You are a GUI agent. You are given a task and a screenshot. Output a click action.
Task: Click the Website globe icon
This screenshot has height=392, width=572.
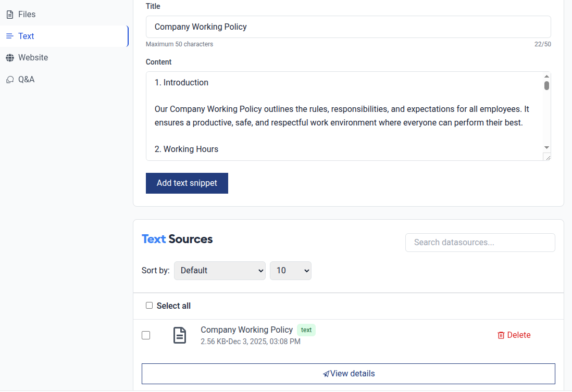pyautogui.click(x=10, y=58)
